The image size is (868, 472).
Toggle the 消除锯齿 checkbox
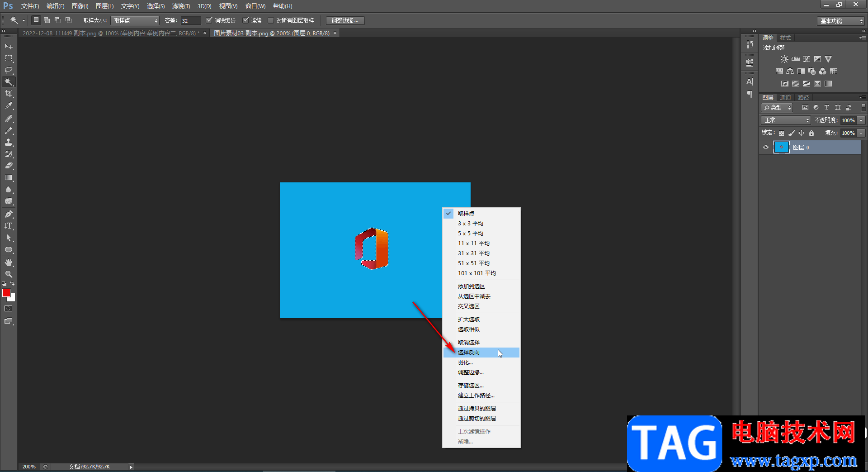click(x=209, y=20)
